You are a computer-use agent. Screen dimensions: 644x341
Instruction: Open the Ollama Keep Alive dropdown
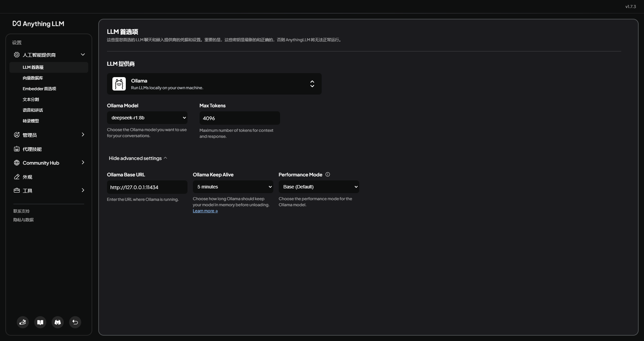click(x=233, y=187)
